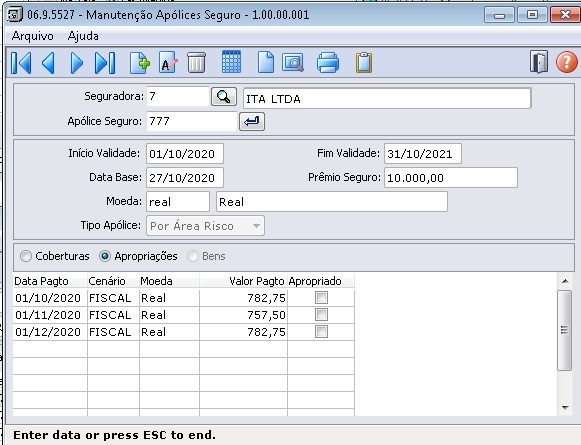Open the blue grid calendar icon
The image size is (581, 445).
pyautogui.click(x=232, y=62)
